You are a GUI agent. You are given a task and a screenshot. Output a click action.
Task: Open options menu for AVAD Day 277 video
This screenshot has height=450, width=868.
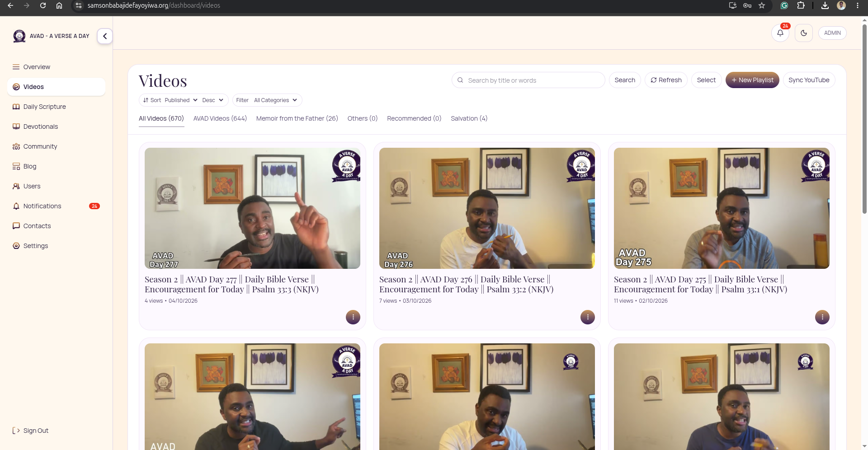coord(353,317)
